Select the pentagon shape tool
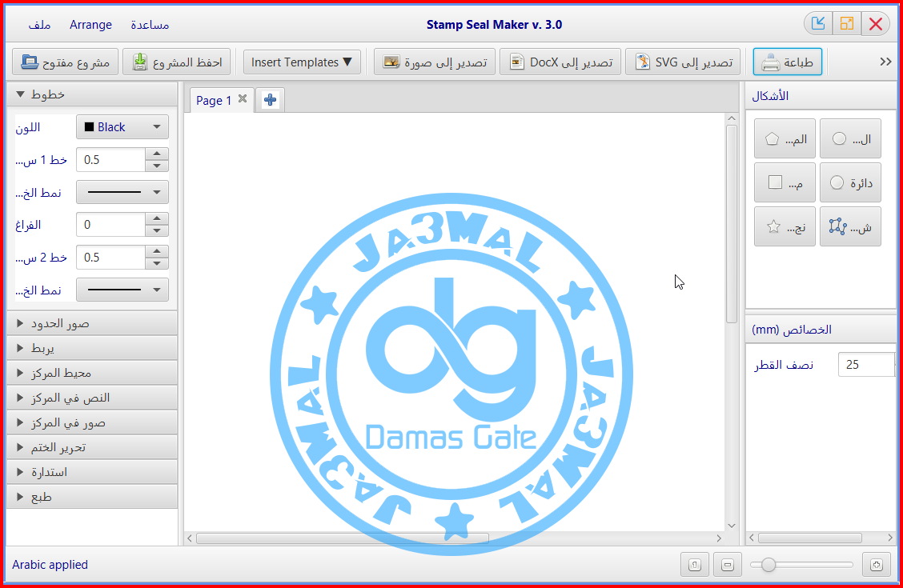The height and width of the screenshot is (588, 903). [x=785, y=138]
